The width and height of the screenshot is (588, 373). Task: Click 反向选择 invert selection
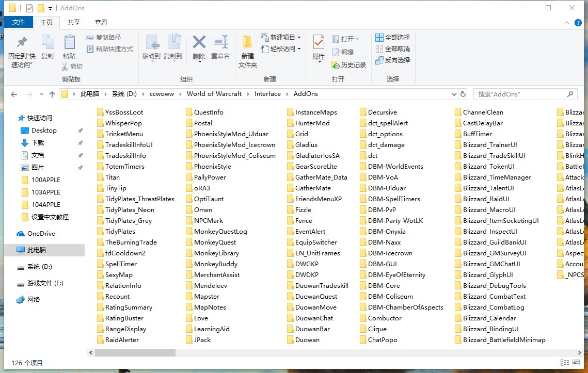tap(392, 60)
